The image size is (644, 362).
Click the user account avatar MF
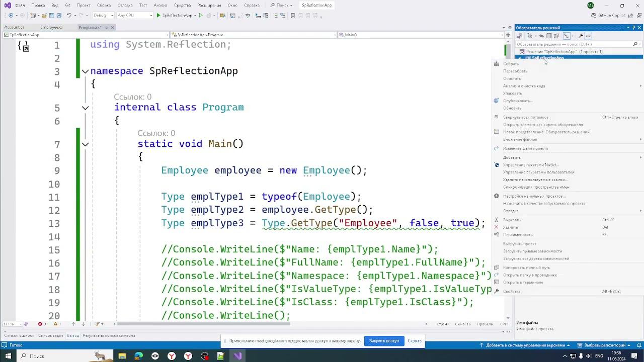pyautogui.click(x=591, y=6)
